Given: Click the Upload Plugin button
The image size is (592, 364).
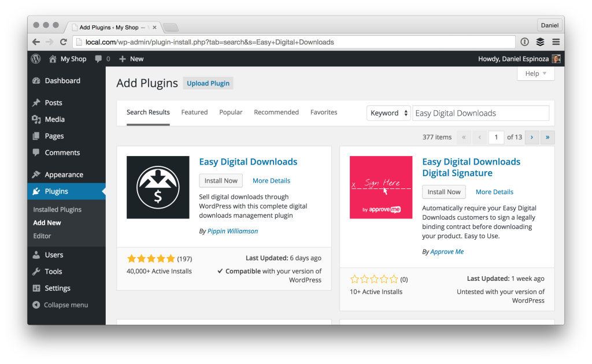Looking at the screenshot, I should [208, 83].
